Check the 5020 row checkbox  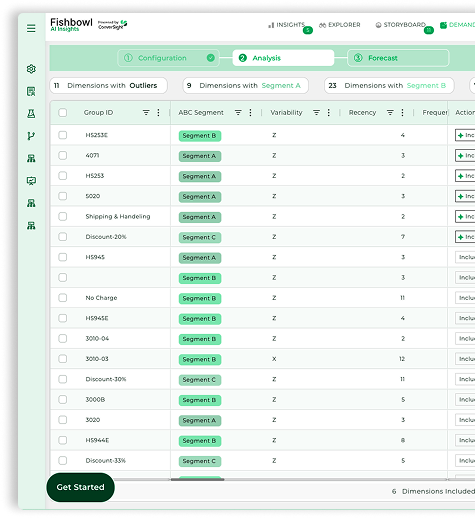click(62, 196)
